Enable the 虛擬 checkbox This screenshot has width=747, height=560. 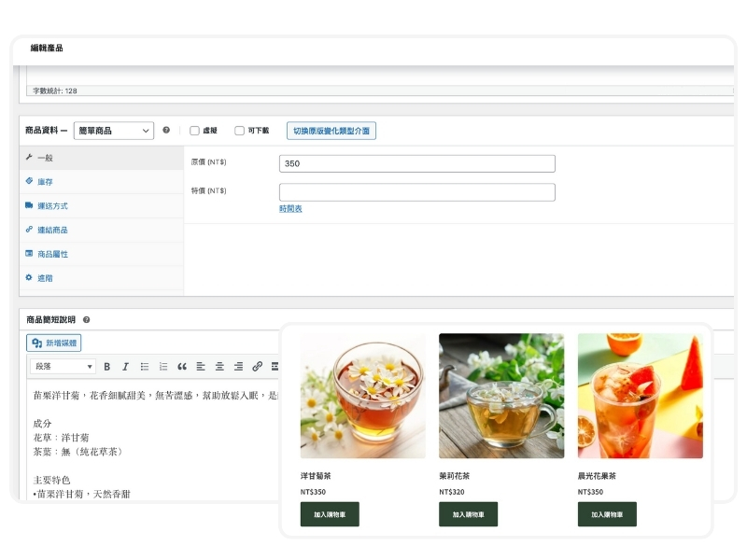(x=194, y=131)
